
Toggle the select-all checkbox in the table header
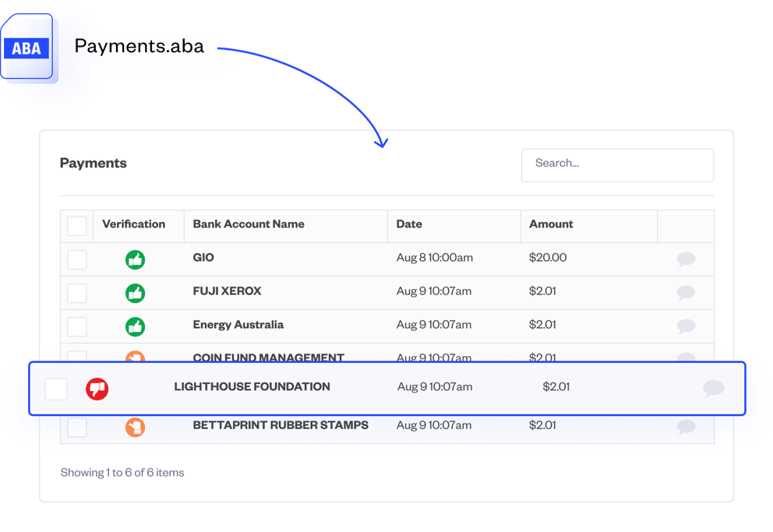(76, 225)
